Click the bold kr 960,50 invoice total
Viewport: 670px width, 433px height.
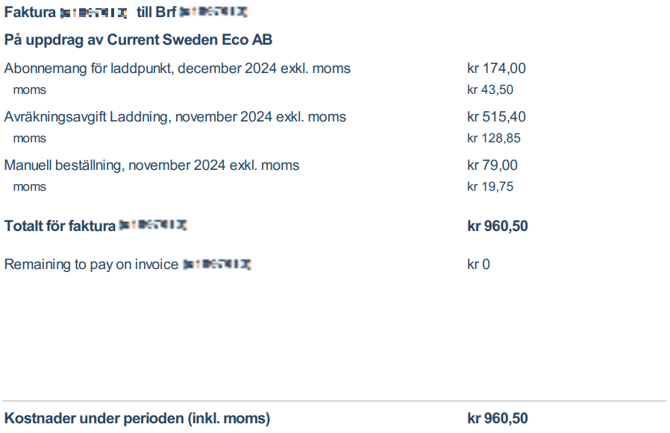[497, 226]
